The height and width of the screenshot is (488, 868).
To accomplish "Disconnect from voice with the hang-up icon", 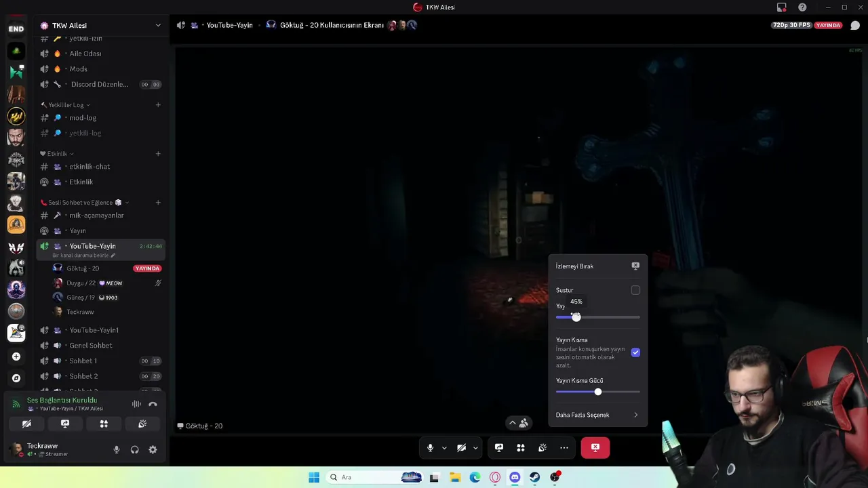I will point(153,404).
